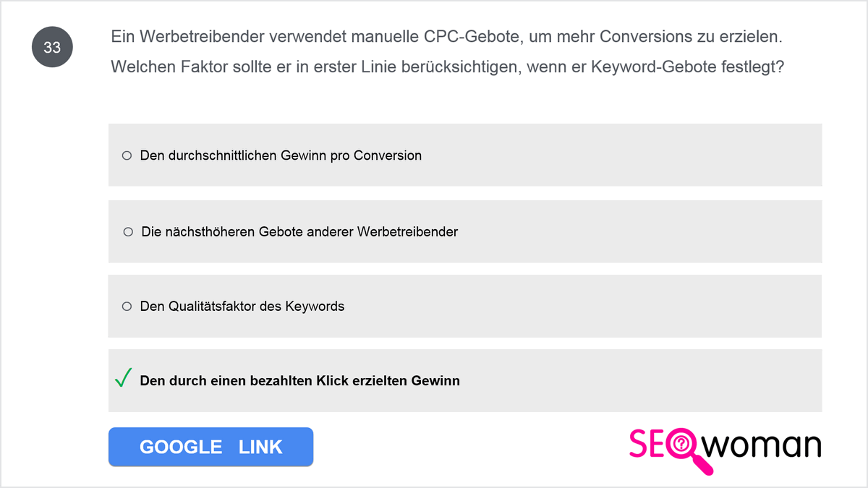Select the bold answer about bezahlten Klick Gewinn
This screenshot has width=868, height=488.
coord(300,380)
